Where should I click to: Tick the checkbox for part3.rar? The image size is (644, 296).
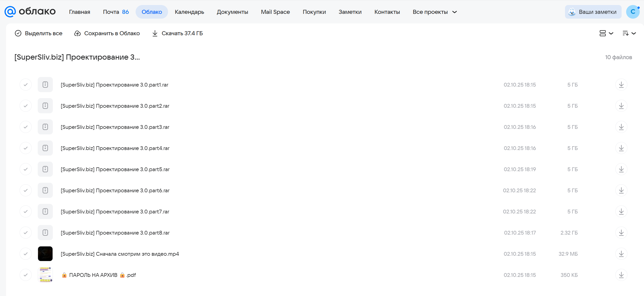tap(26, 127)
